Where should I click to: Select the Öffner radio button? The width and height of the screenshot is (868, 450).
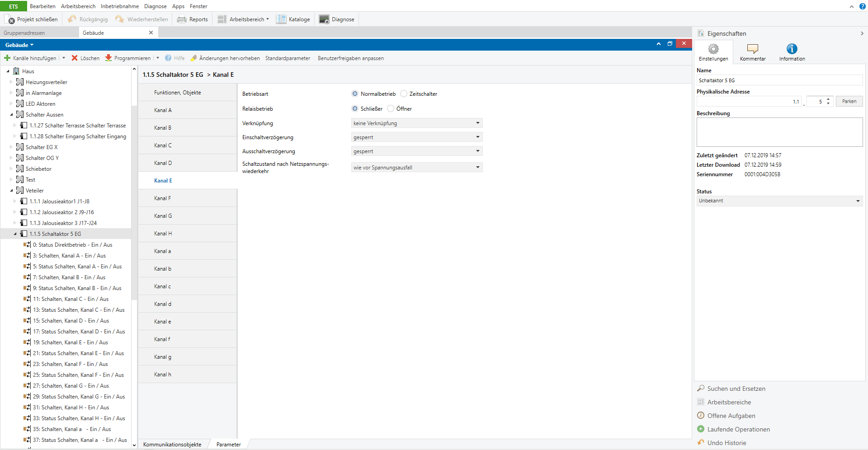click(x=391, y=109)
